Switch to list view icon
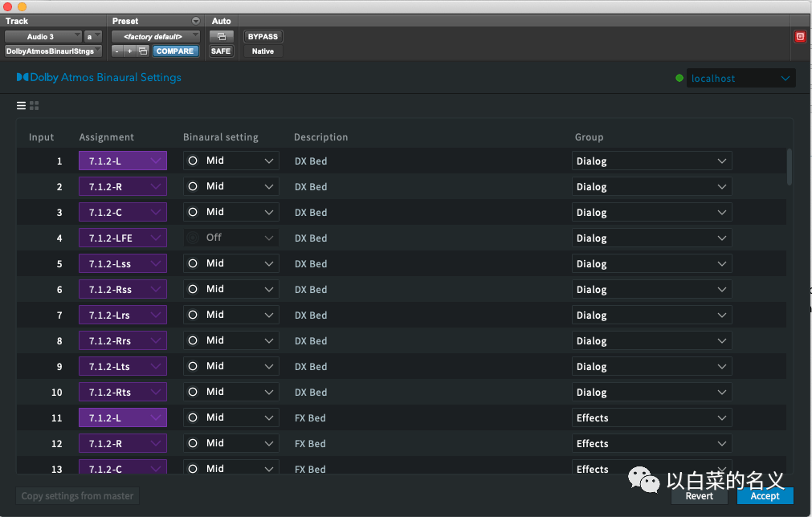This screenshot has width=812, height=517. (21, 106)
